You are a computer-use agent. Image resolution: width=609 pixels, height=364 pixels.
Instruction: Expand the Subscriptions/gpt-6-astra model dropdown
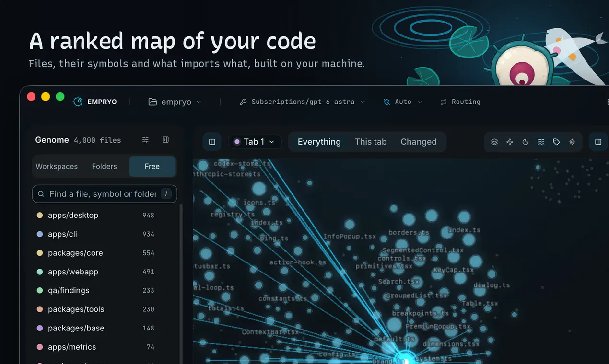(363, 102)
